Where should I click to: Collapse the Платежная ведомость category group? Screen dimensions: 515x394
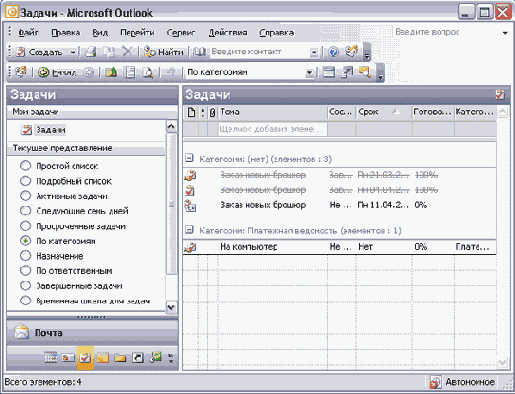pyautogui.click(x=189, y=230)
